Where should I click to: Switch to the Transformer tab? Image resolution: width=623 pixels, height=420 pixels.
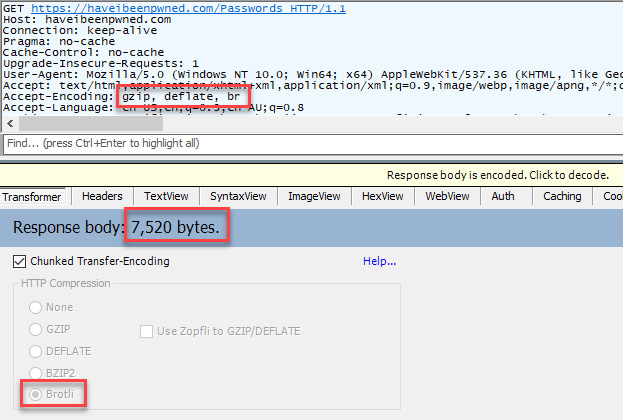[32, 197]
